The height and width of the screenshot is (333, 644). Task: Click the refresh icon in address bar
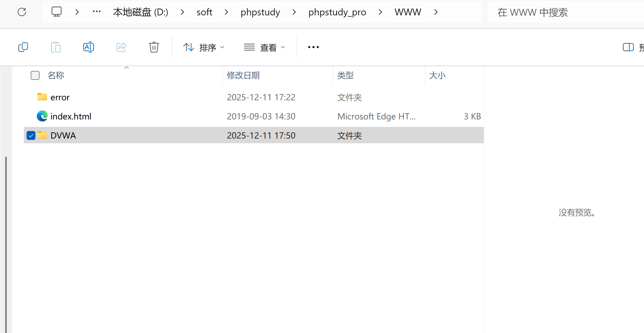click(22, 12)
